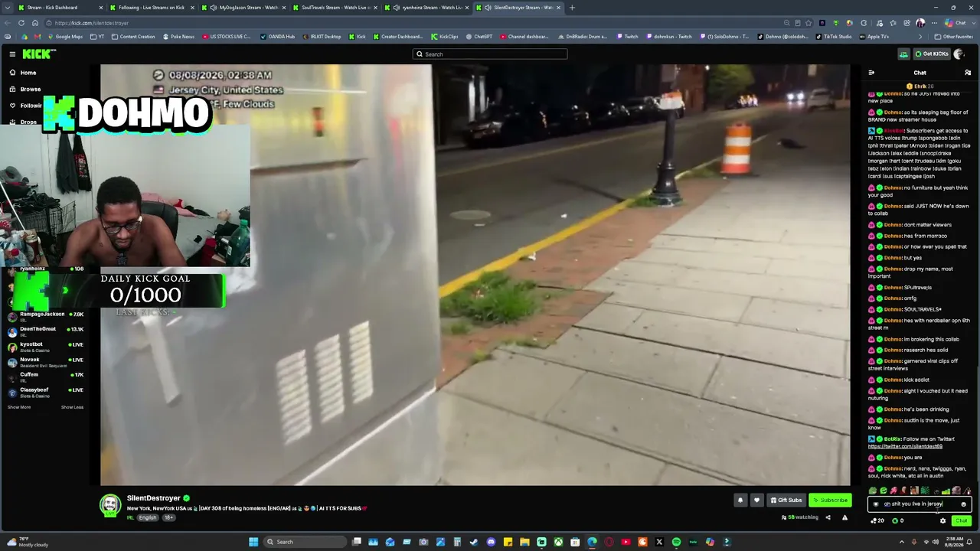The width and height of the screenshot is (980, 551).
Task: Open the Xbox app from the taskbar
Action: click(x=558, y=542)
